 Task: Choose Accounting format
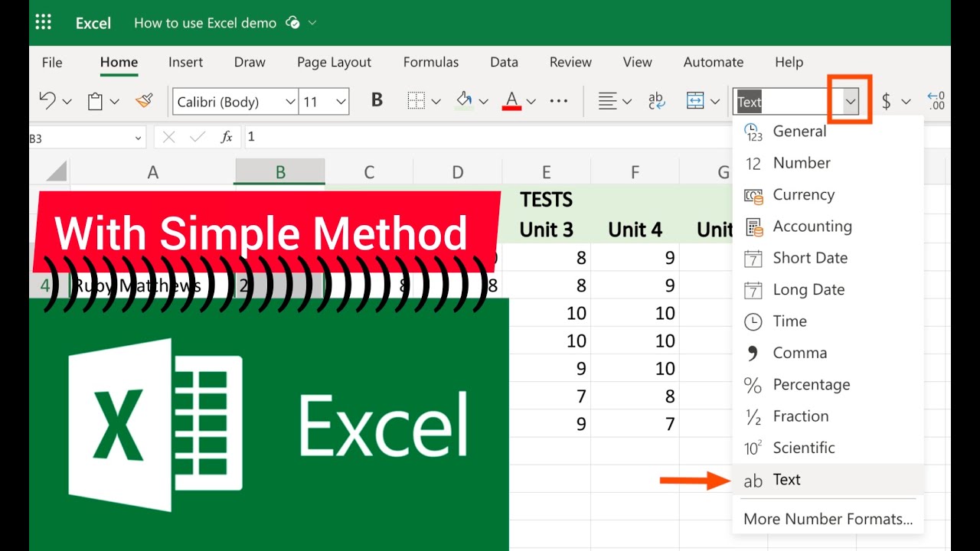[828, 227]
